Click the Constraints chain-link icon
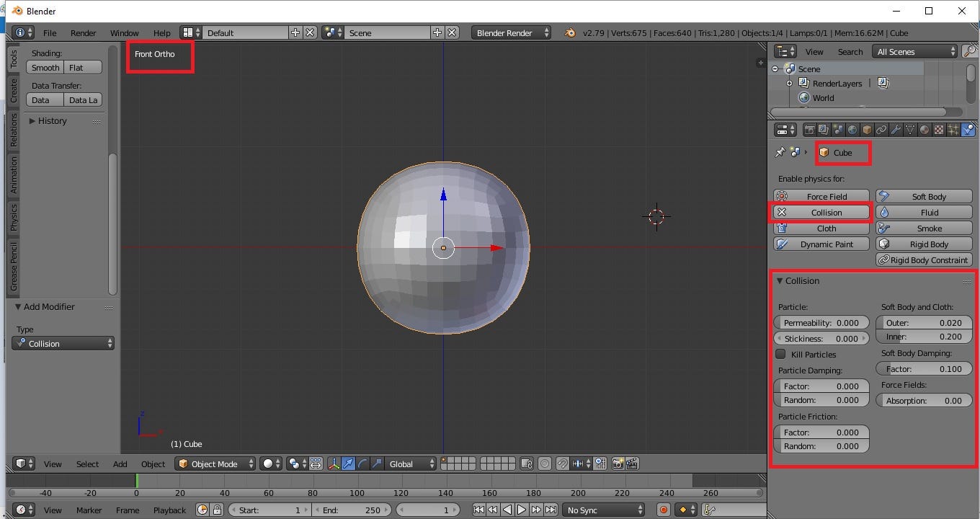Image resolution: width=980 pixels, height=519 pixels. pyautogui.click(x=882, y=129)
